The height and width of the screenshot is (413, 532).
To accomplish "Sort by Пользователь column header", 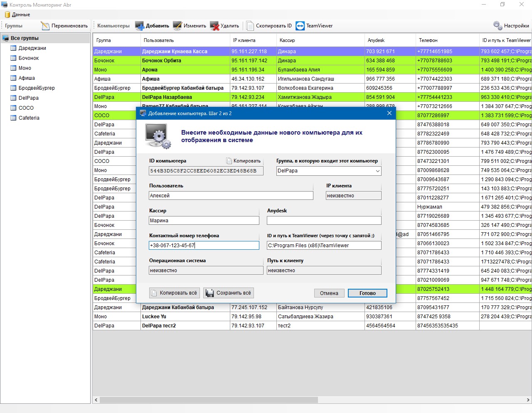I will [x=185, y=40].
